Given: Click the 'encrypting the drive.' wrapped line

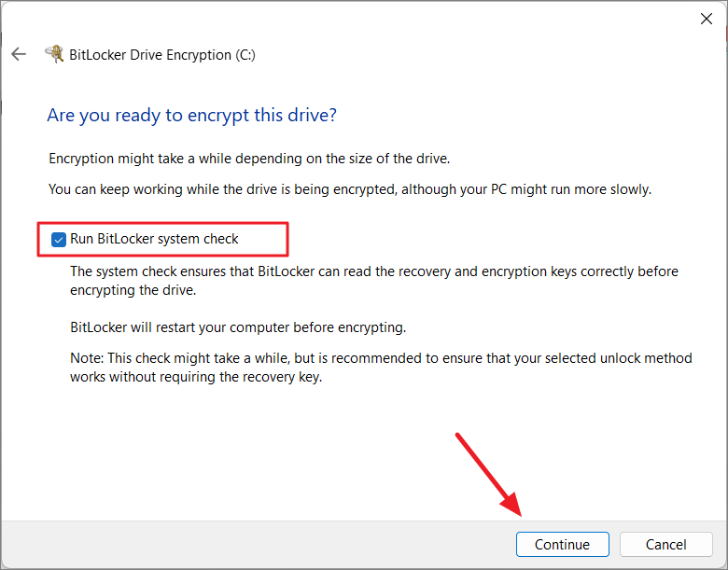Looking at the screenshot, I should pyautogui.click(x=133, y=290).
